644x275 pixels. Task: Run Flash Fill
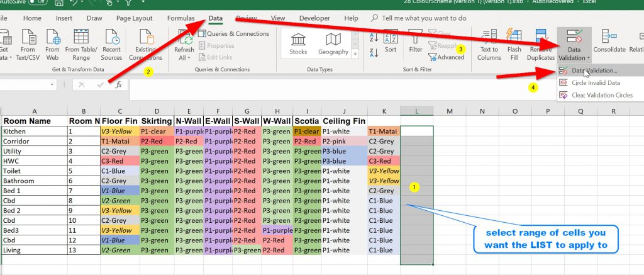[x=514, y=43]
